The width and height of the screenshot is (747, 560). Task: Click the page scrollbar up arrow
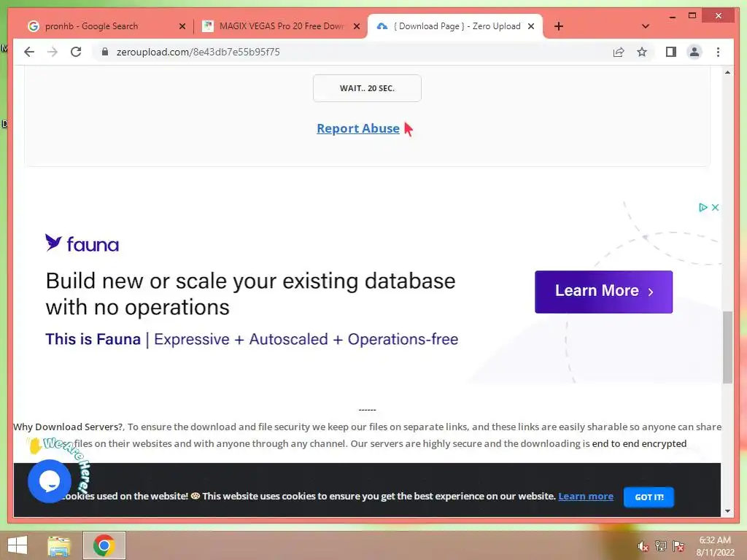[x=727, y=72]
